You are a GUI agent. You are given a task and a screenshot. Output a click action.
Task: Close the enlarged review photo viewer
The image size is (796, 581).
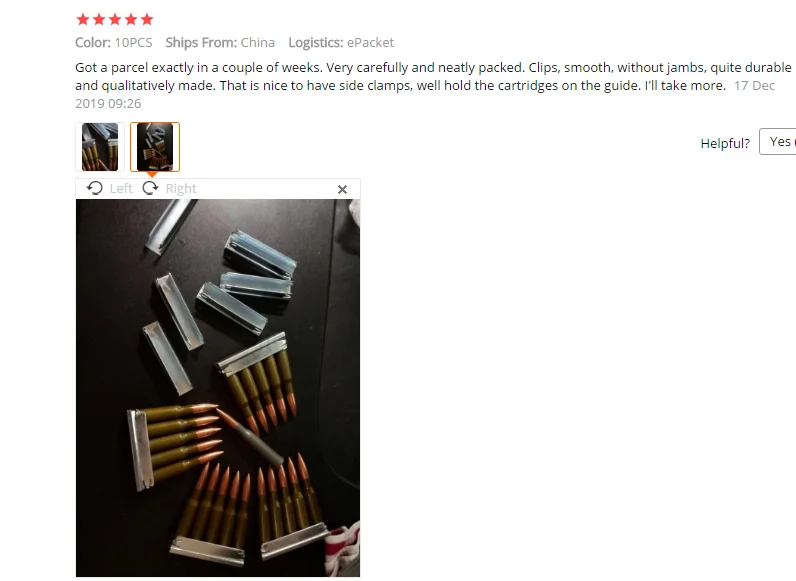[x=342, y=189]
